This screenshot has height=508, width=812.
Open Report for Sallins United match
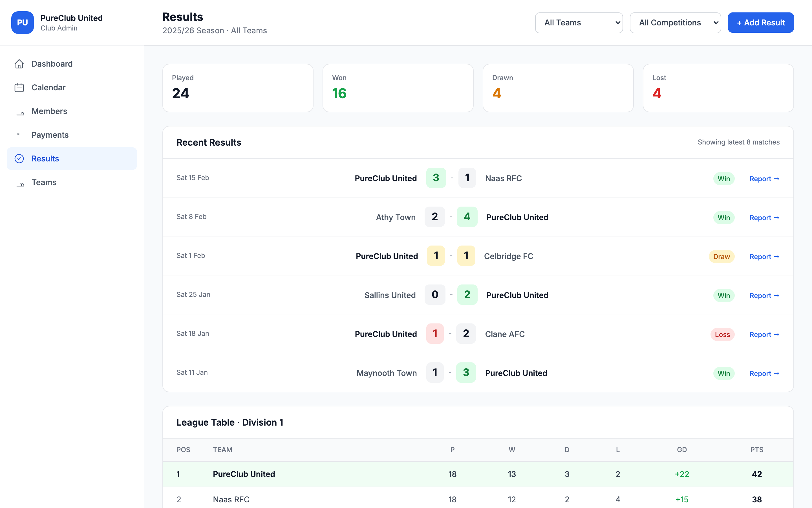[764, 296]
